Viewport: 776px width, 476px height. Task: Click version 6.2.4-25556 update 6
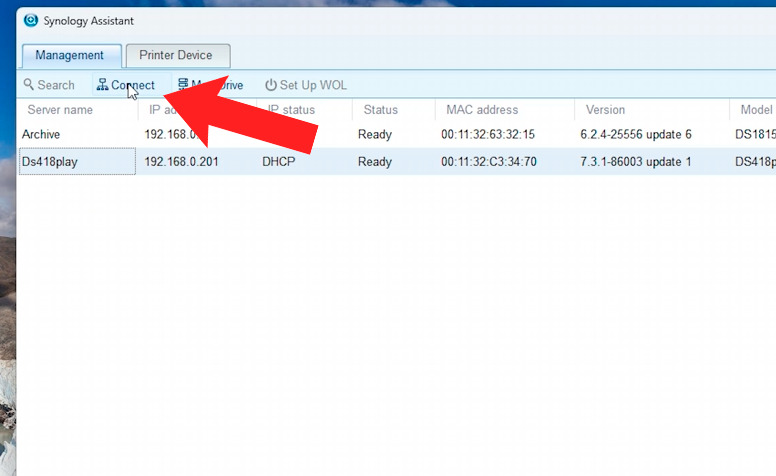[636, 135]
